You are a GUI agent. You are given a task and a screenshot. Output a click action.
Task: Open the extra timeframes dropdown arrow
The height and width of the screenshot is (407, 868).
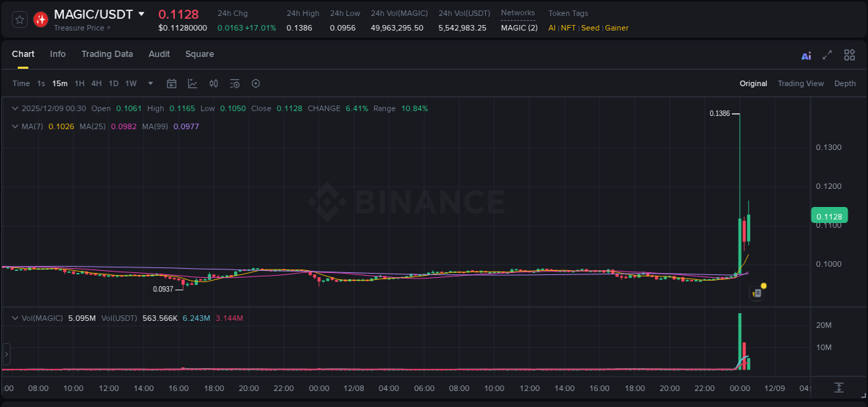click(x=149, y=83)
